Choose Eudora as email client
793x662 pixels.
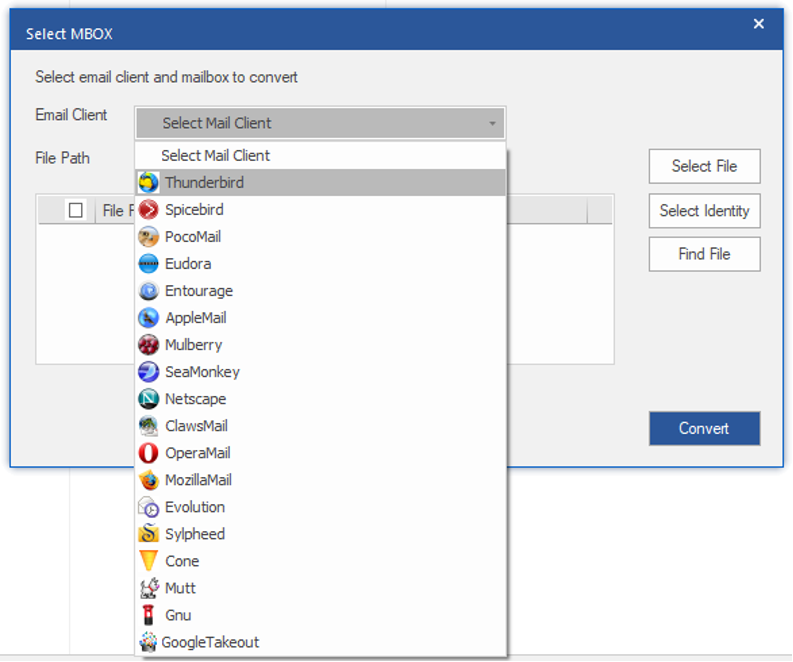point(320,263)
